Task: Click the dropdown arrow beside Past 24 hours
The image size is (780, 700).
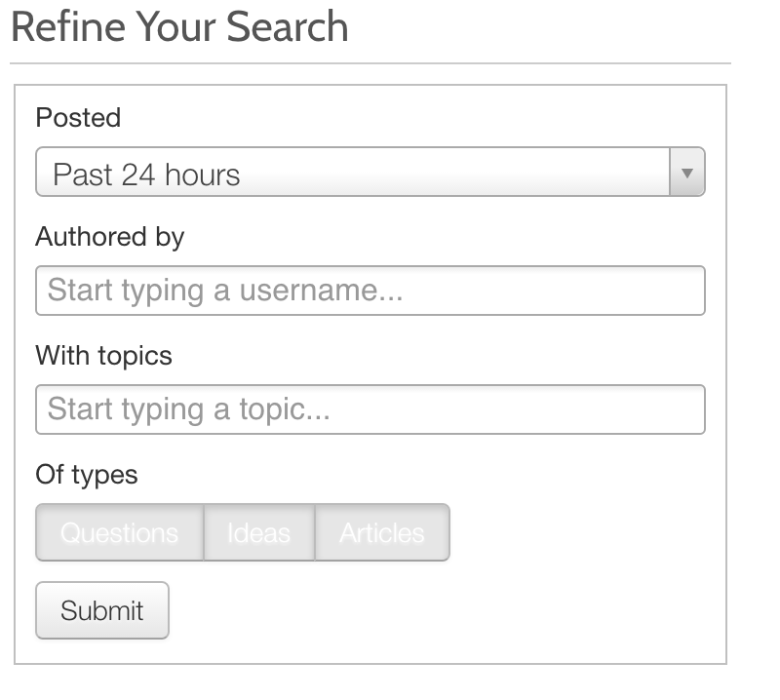Action: [x=686, y=173]
